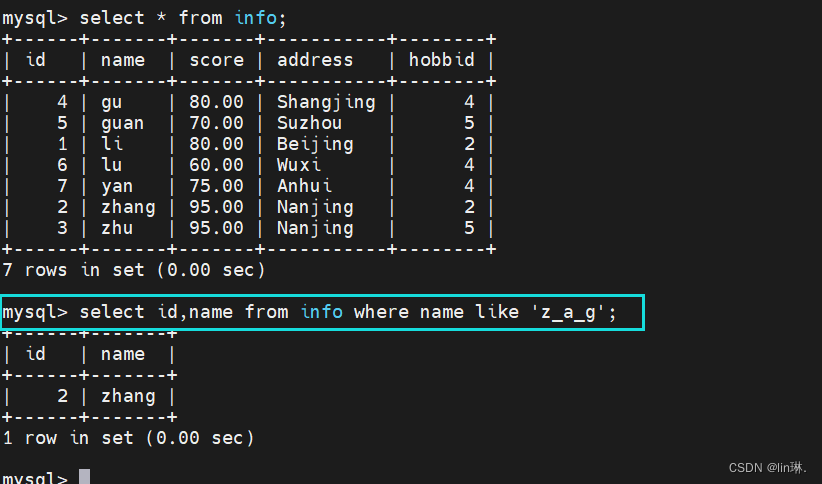Click the address 'Shangjing'
The height and width of the screenshot is (484, 822).
click(x=326, y=102)
